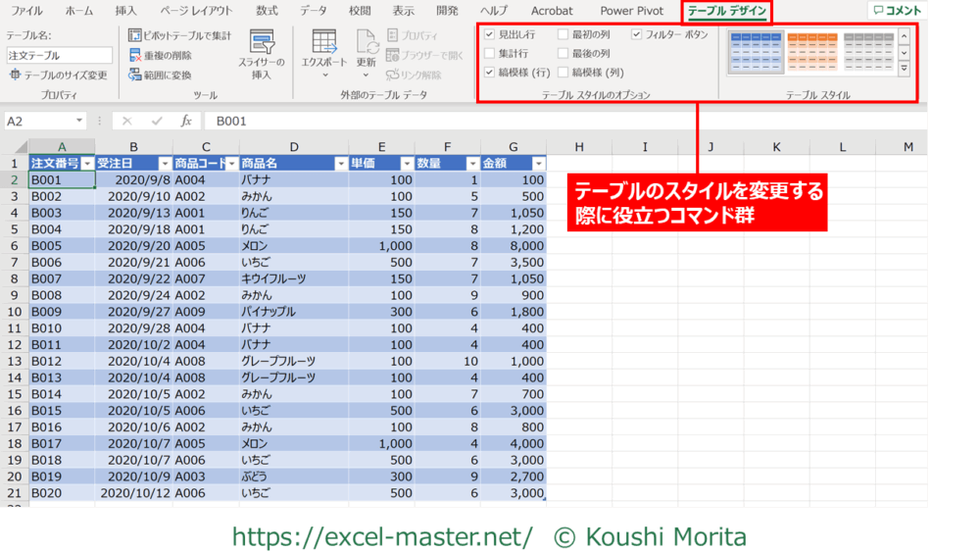Click the fx insert function icon
This screenshot has height=552, width=980.
186,121
